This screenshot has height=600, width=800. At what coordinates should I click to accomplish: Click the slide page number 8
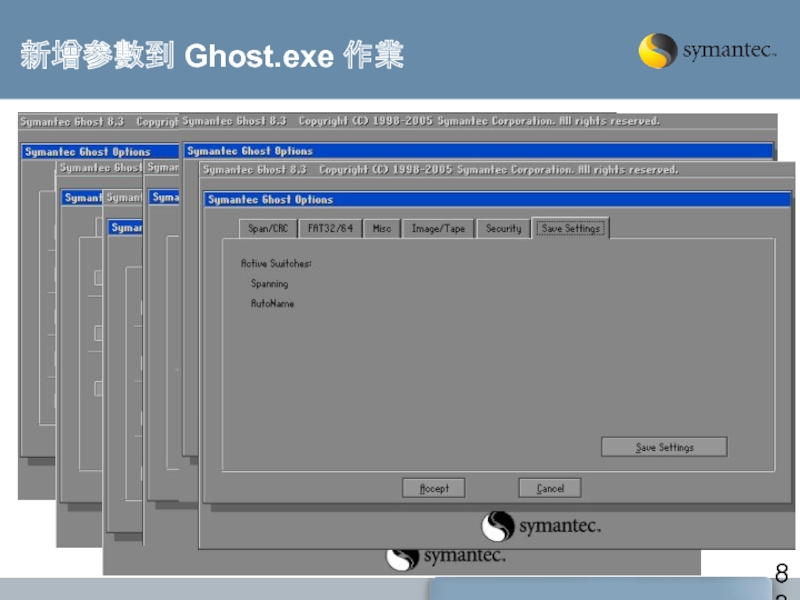click(782, 572)
